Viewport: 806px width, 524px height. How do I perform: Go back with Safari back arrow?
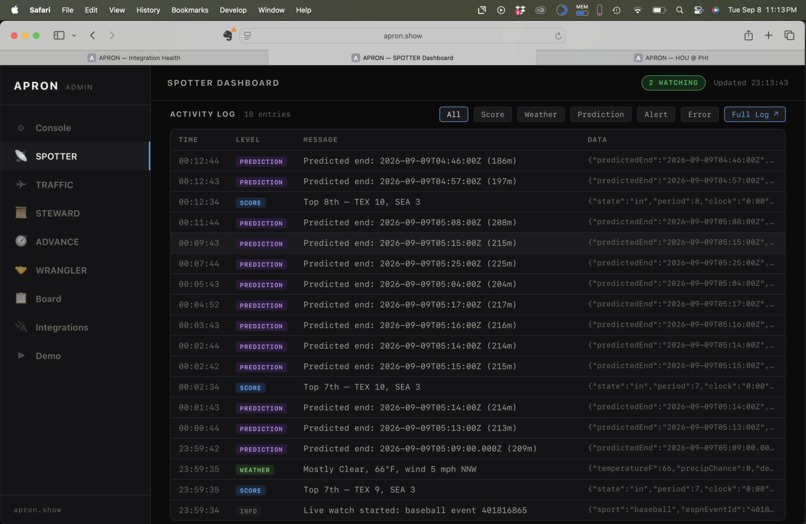(93, 35)
